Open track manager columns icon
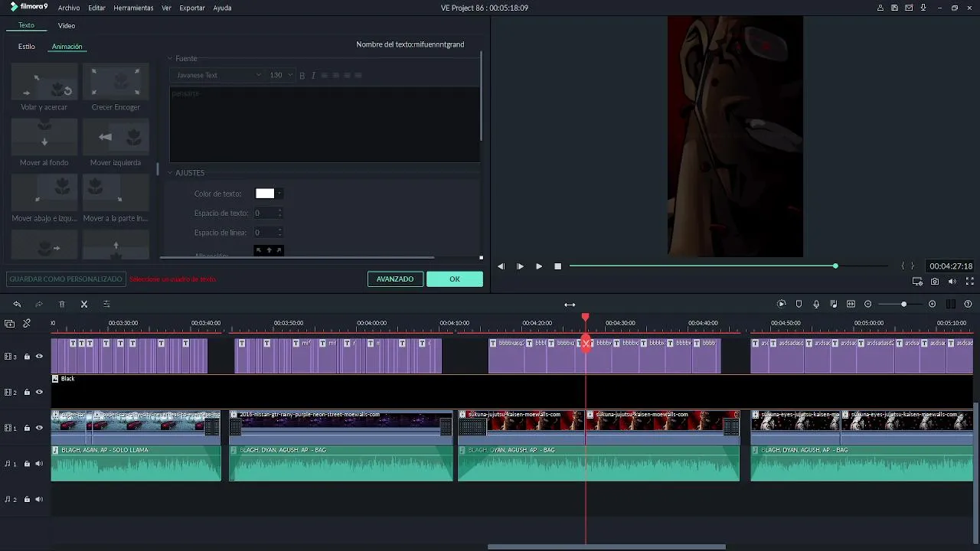980x551 pixels. 951,304
